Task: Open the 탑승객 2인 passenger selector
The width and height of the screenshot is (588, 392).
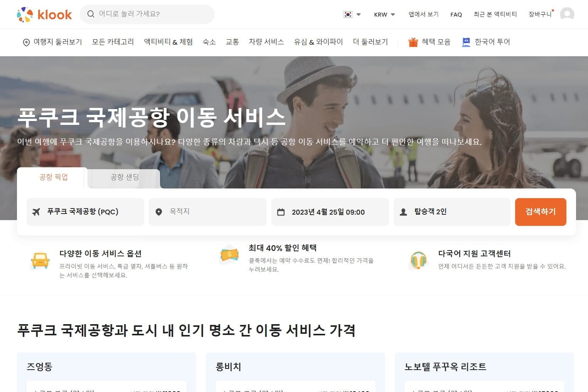Action: click(x=452, y=212)
